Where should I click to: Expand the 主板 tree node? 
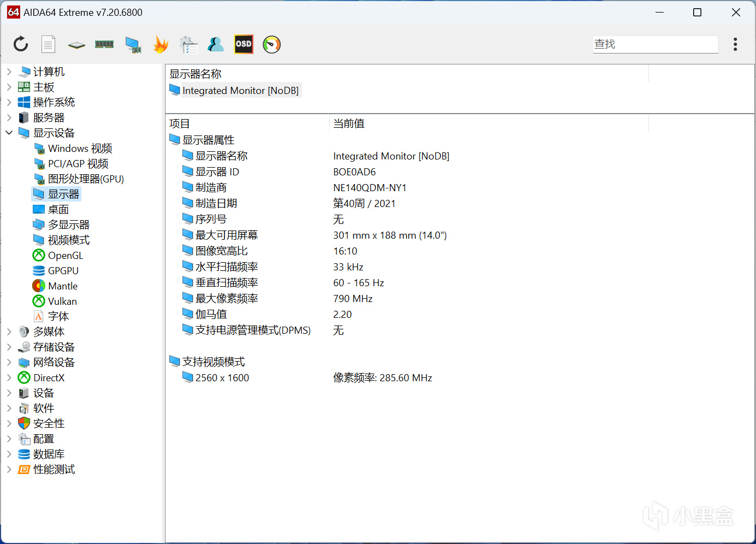[9, 87]
